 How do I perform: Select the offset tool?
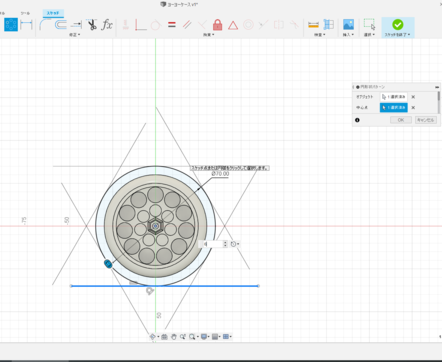click(60, 25)
